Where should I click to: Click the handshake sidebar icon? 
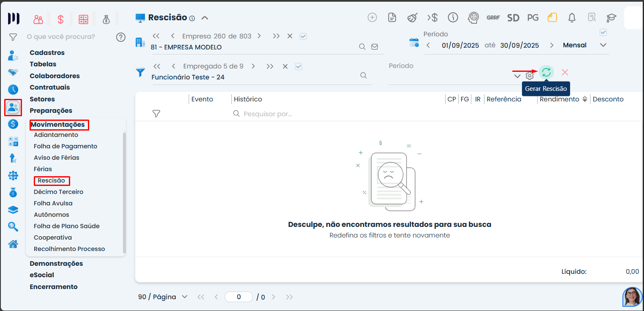pyautogui.click(x=13, y=72)
